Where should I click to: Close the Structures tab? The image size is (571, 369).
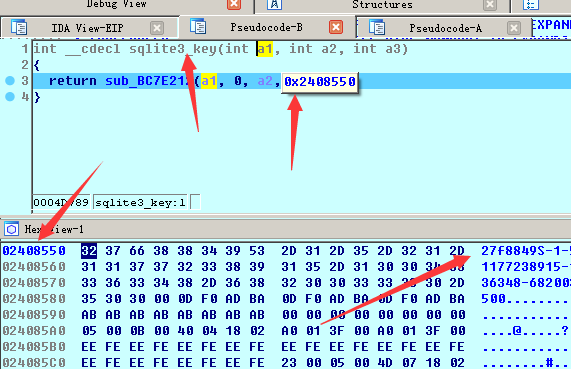click(490, 4)
